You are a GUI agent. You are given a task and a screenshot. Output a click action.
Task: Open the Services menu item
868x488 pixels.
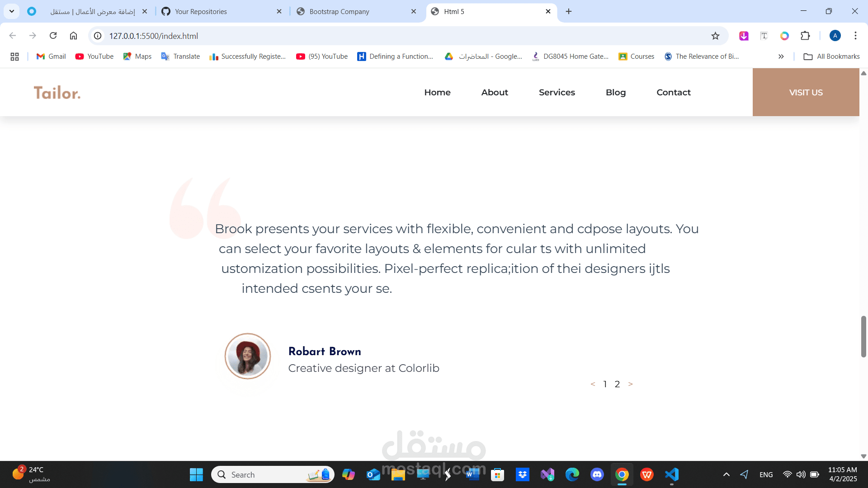[x=557, y=92]
